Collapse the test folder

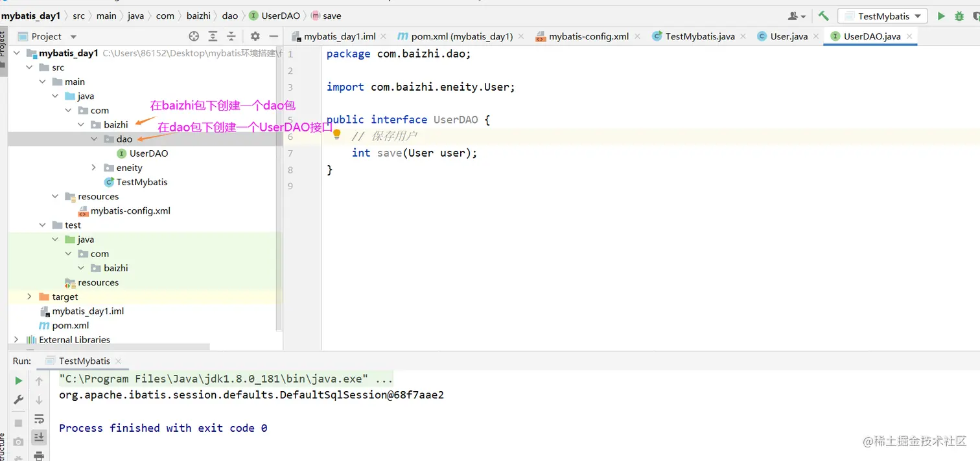click(x=42, y=225)
